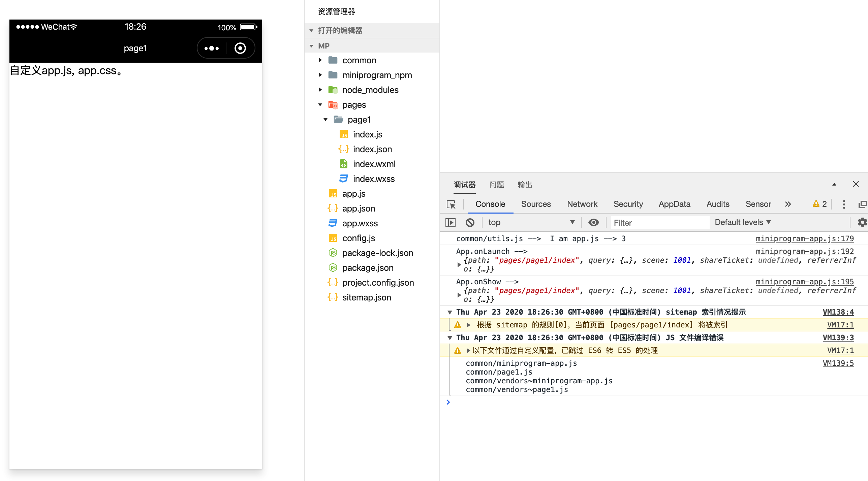Open app.js in the explorer

347,194
